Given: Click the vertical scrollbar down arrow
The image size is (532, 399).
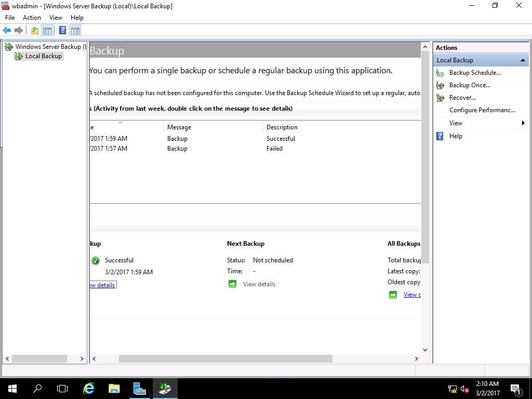Looking at the screenshot, I should [x=425, y=350].
